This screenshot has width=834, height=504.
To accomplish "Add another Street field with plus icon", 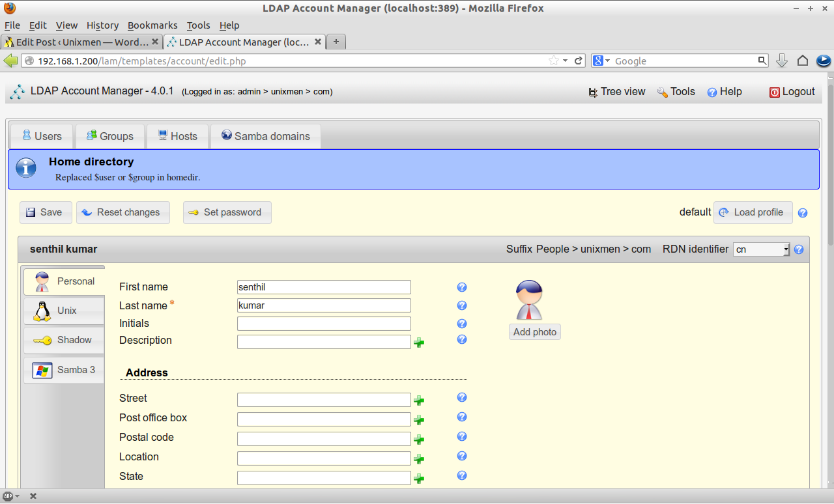I will 420,400.
